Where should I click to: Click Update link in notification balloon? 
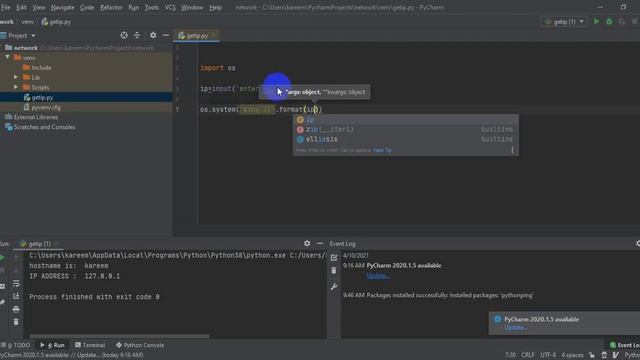tap(516, 327)
